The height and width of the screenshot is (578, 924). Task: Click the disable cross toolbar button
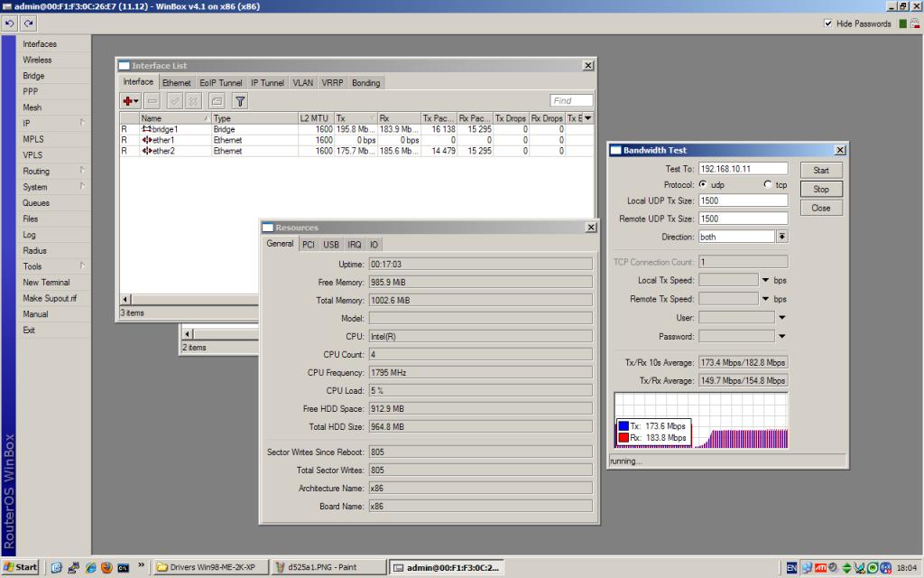click(193, 101)
